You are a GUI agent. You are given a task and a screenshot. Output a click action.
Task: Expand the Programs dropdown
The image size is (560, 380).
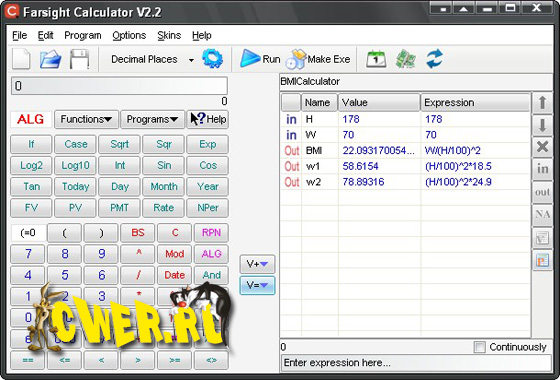tap(152, 119)
